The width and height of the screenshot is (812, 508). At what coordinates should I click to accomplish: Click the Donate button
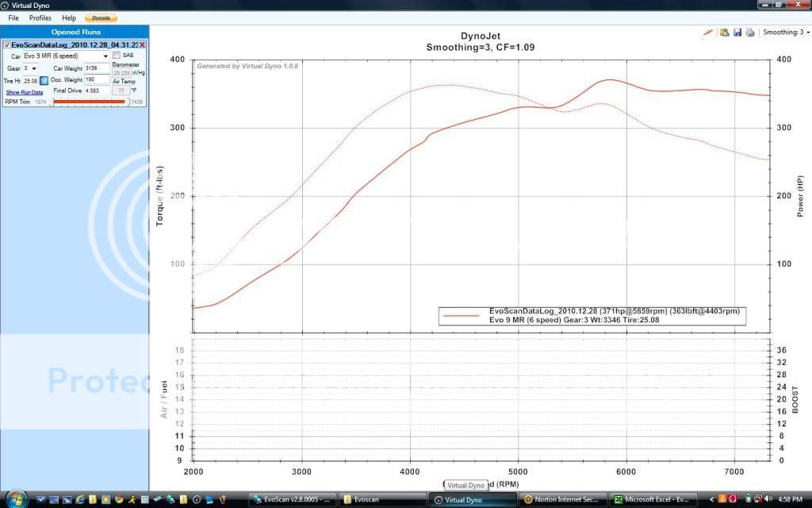(101, 17)
